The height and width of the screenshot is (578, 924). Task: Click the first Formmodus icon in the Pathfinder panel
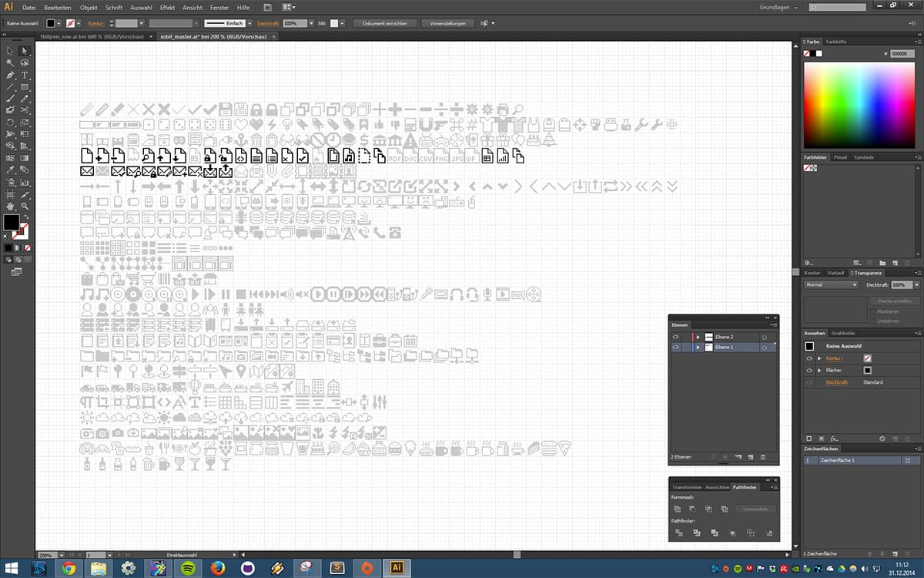pyautogui.click(x=678, y=509)
